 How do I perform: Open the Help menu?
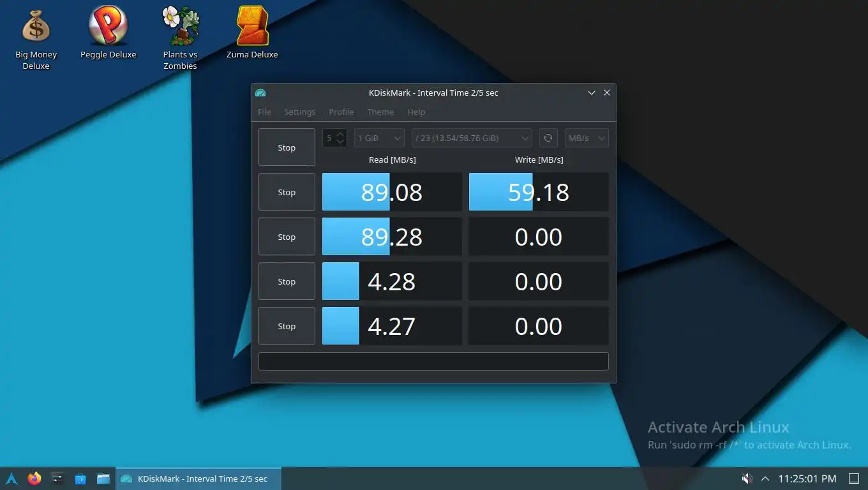pyautogui.click(x=416, y=112)
